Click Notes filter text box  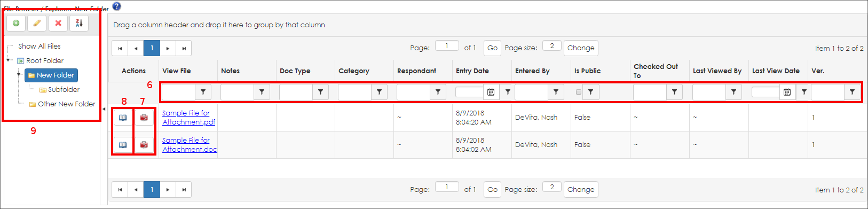(237, 92)
